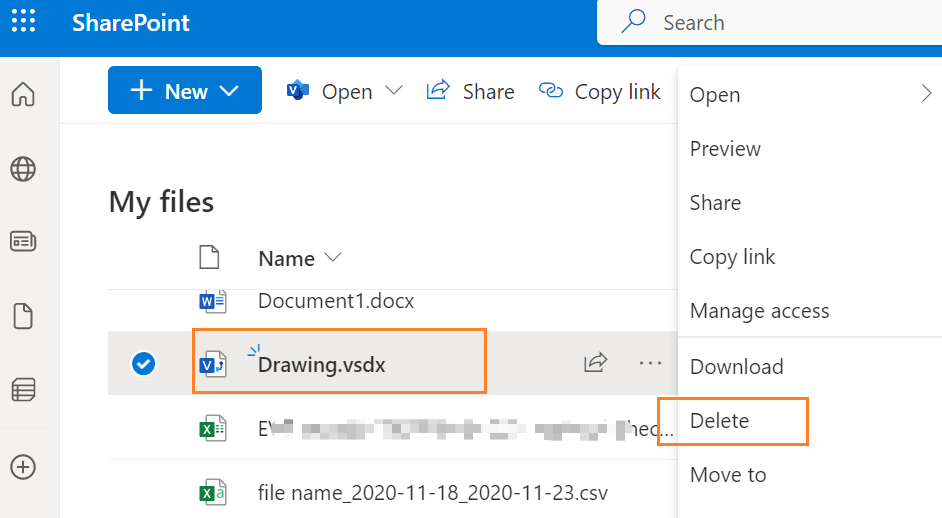Choose Preview from the context menu

(x=725, y=148)
